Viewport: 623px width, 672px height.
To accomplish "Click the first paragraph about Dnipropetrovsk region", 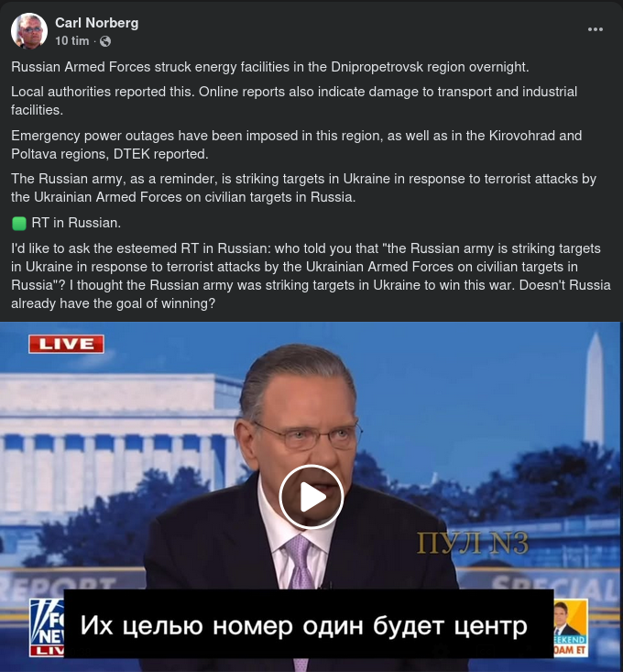I will [x=270, y=67].
